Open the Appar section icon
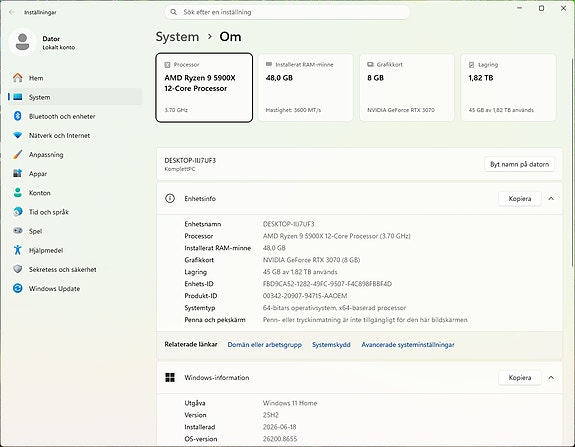Screen dimensions: 575x447 (x=18, y=173)
